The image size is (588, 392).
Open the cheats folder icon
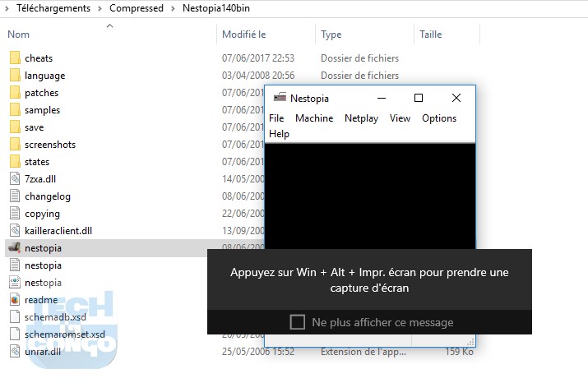(15, 58)
